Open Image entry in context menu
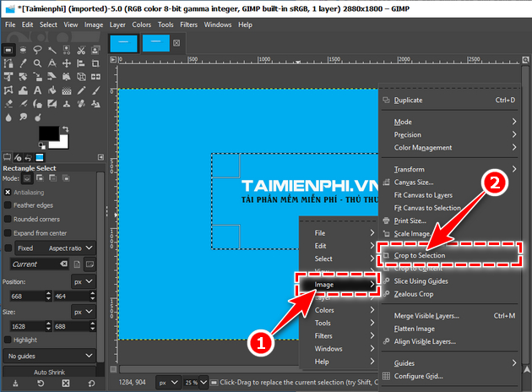The width and height of the screenshot is (532, 392). click(x=338, y=285)
